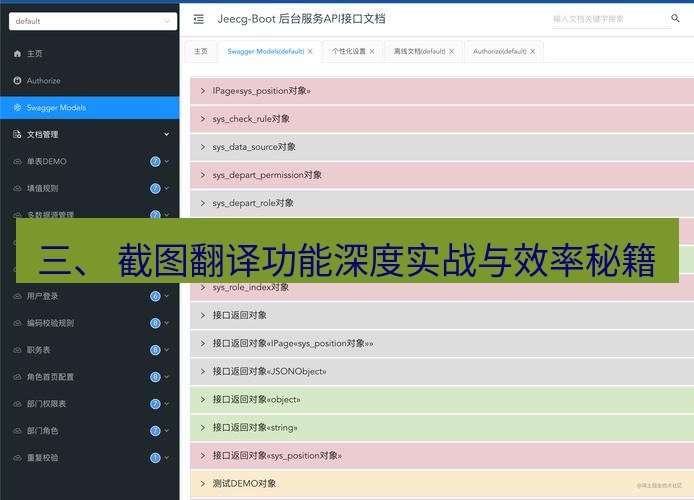This screenshot has width=694, height=500.
Task: Open the default group dropdown
Action: coord(93,21)
